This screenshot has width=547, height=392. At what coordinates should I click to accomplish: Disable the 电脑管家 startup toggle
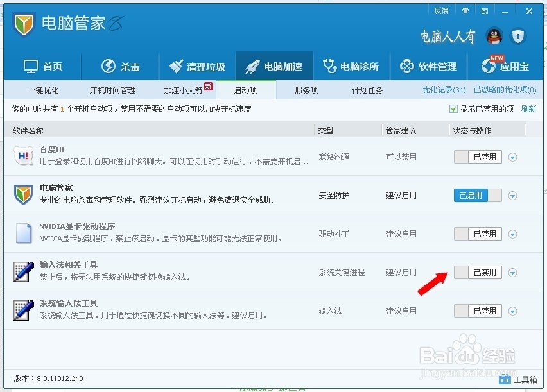(478, 195)
